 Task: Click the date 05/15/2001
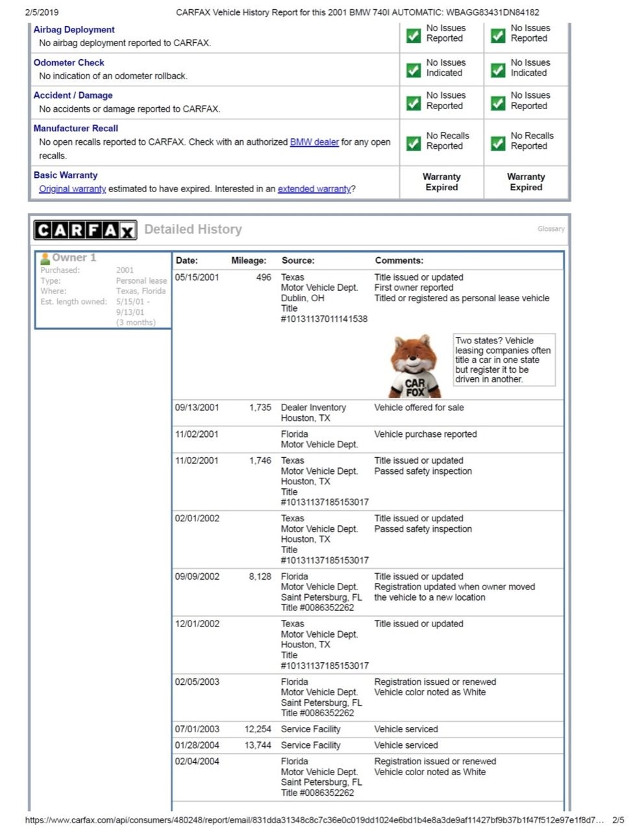(197, 277)
